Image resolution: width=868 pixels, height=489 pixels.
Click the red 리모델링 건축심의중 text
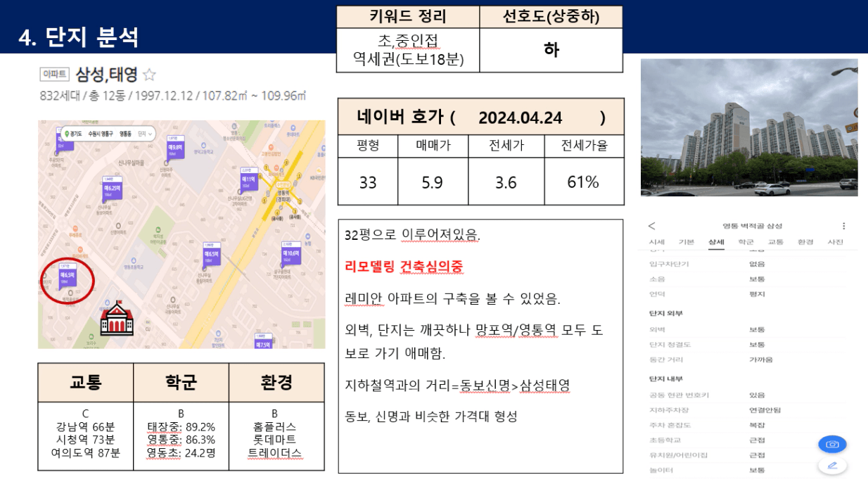[404, 266]
